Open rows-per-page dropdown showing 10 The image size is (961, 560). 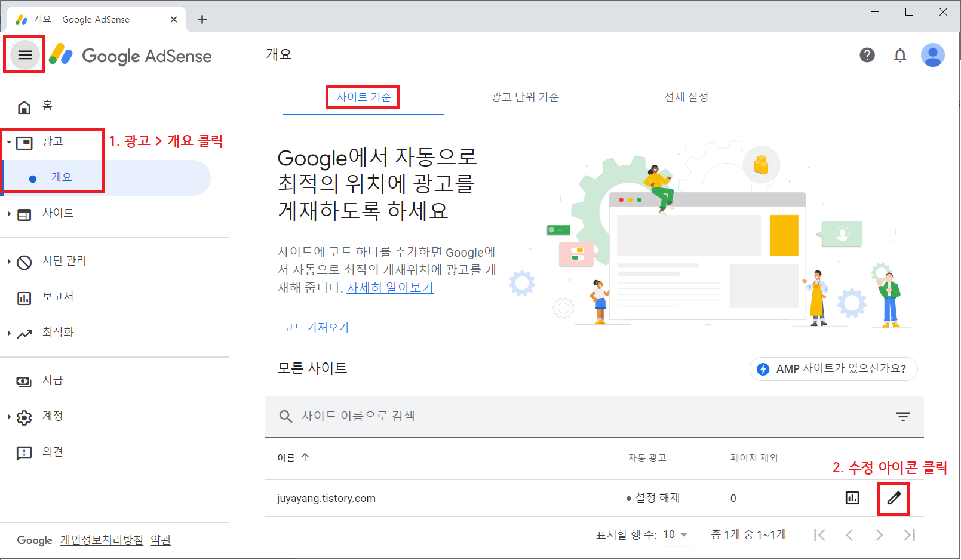676,534
